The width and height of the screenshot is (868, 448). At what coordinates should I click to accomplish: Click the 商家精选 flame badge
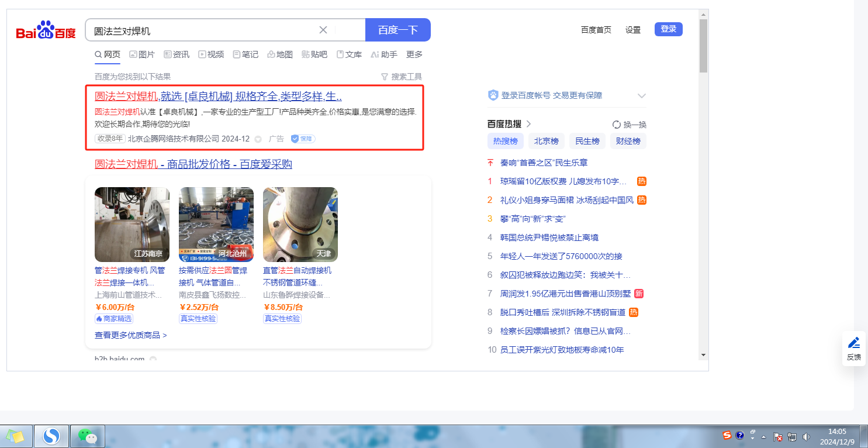[x=113, y=319]
